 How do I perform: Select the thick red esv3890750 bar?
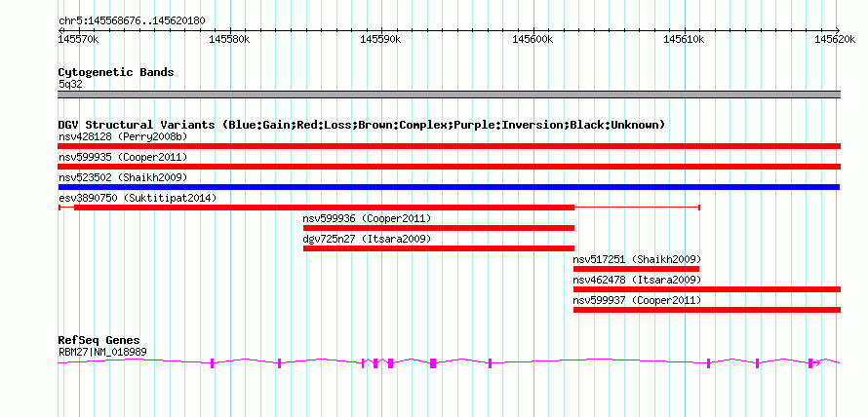pyautogui.click(x=324, y=208)
